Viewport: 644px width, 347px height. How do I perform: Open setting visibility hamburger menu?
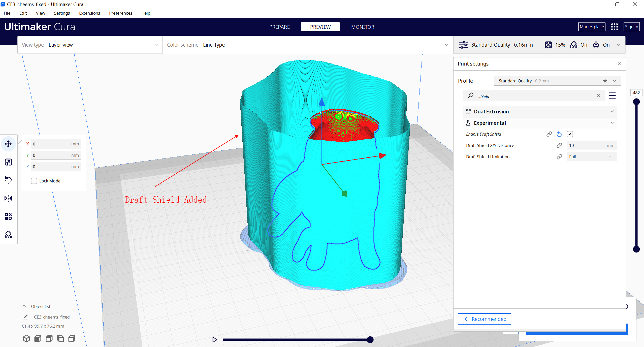click(x=612, y=96)
